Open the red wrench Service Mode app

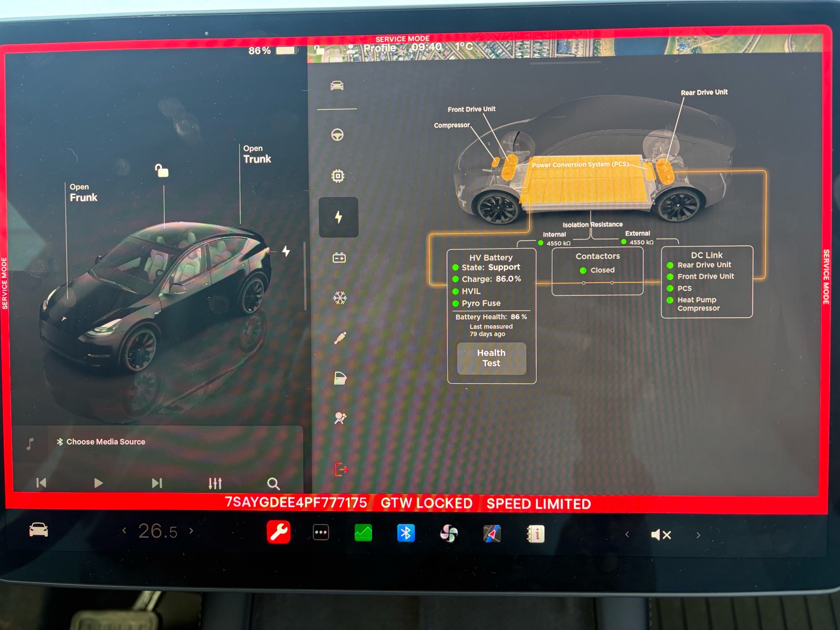tap(279, 532)
